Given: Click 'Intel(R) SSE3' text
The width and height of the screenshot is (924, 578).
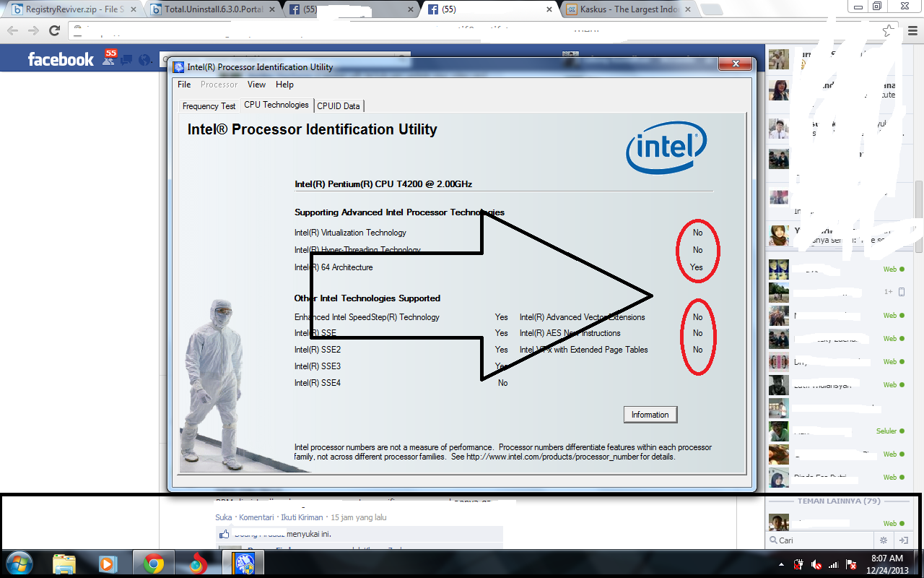Looking at the screenshot, I should pyautogui.click(x=318, y=366).
